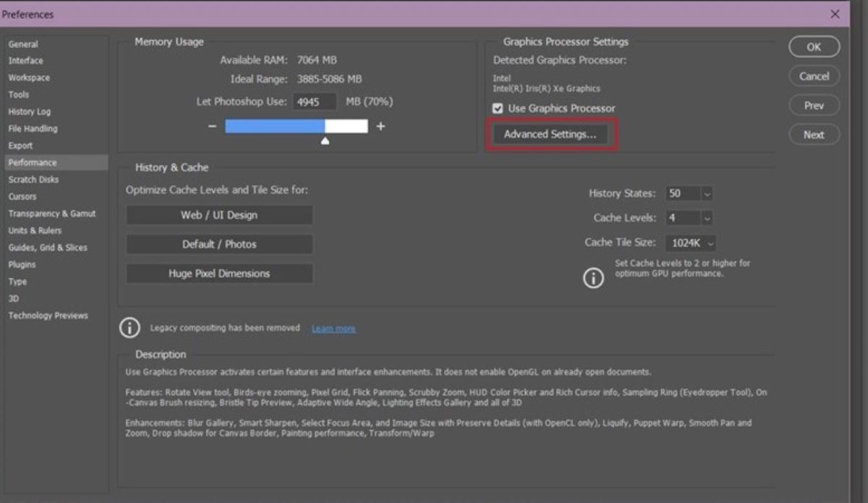Click the Ideal Range 3885-5086 MB value

[329, 79]
